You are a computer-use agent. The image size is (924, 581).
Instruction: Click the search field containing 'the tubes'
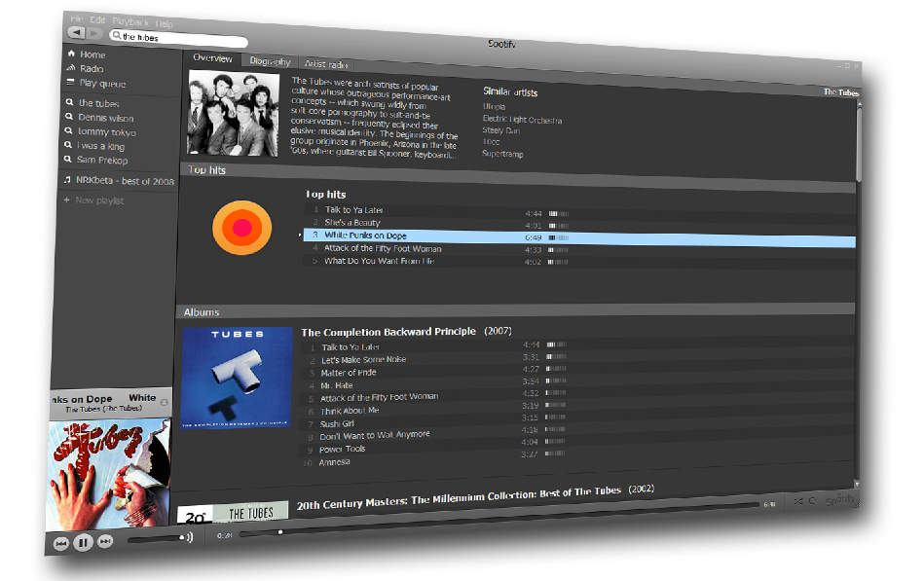pyautogui.click(x=178, y=39)
